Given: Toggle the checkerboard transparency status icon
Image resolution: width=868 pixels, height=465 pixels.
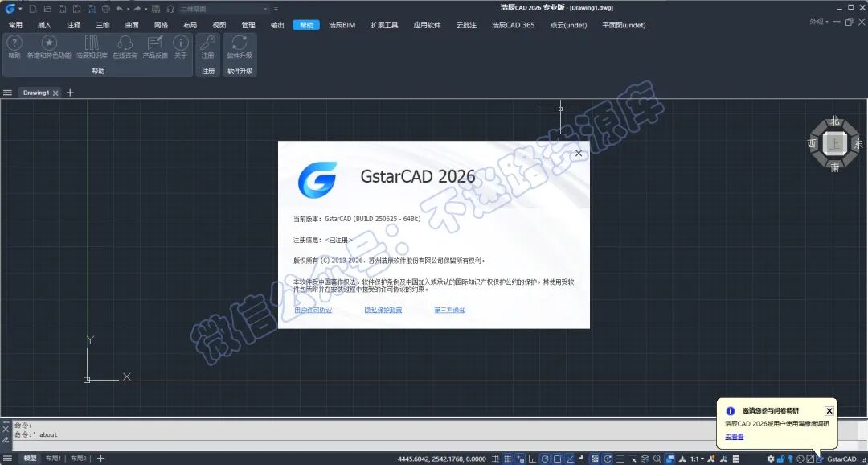Looking at the screenshot, I should click(x=595, y=459).
